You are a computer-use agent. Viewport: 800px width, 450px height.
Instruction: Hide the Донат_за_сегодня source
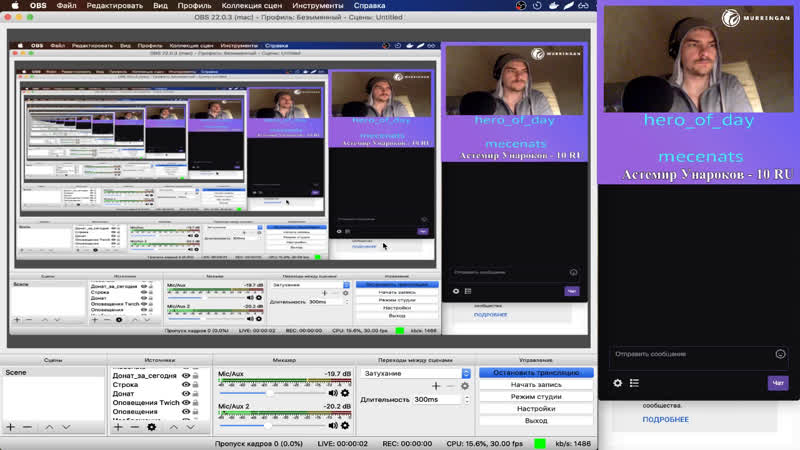coord(185,373)
